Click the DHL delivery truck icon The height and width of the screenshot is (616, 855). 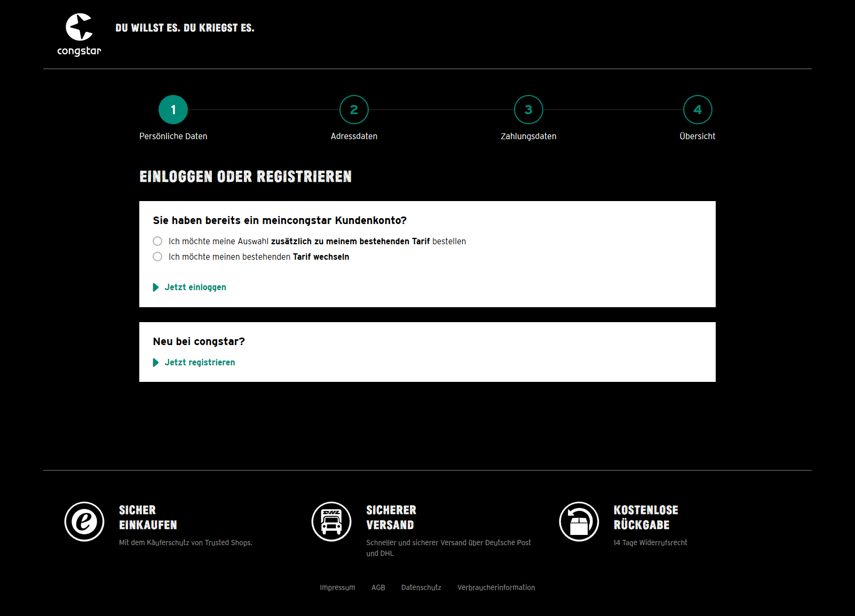coord(331,522)
